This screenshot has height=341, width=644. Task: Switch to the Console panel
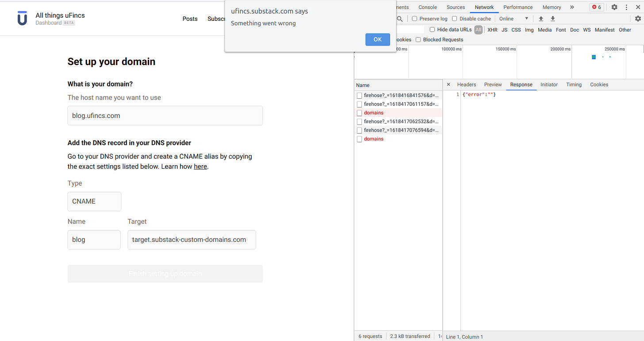(x=427, y=7)
